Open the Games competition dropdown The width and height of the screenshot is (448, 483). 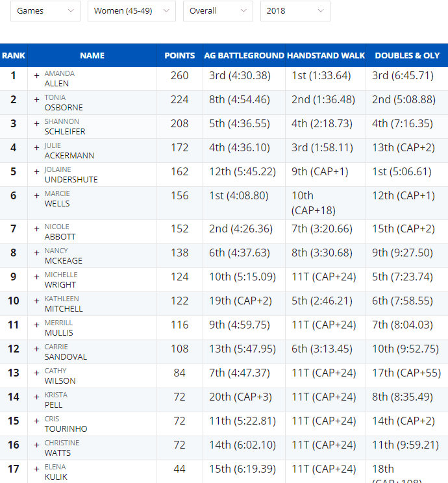45,11
